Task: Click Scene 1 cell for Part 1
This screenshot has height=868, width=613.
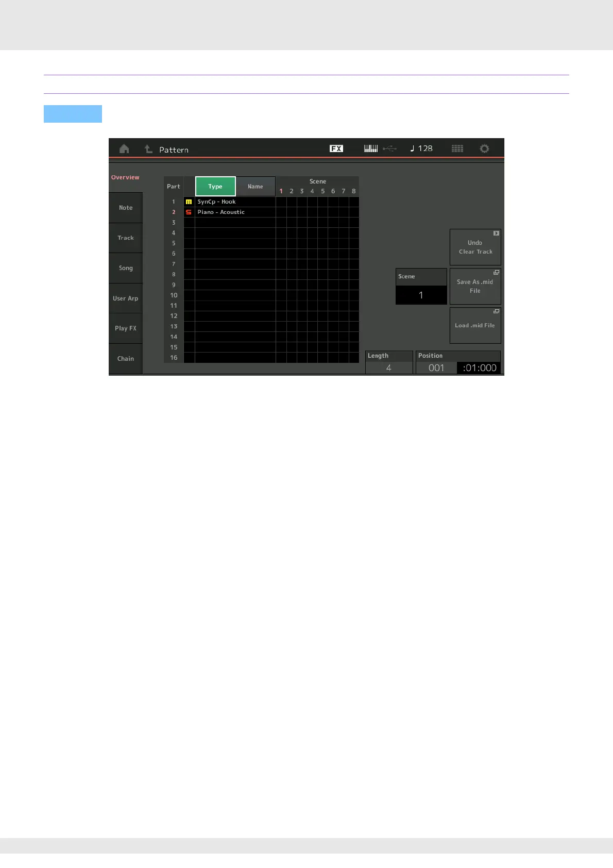Action: coord(281,202)
